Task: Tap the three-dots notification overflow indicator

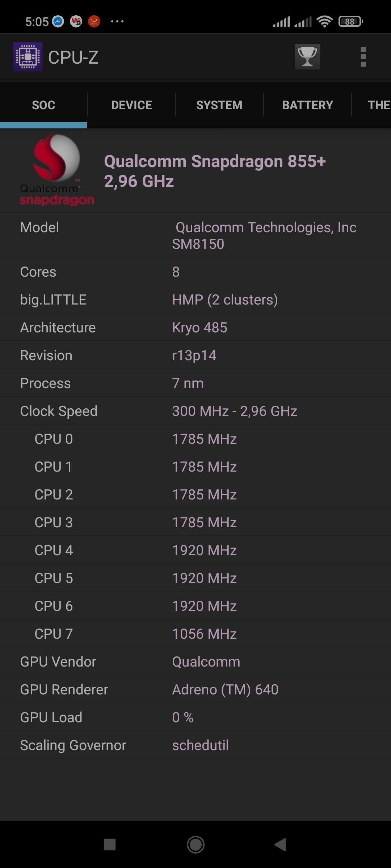Action: coord(117,22)
